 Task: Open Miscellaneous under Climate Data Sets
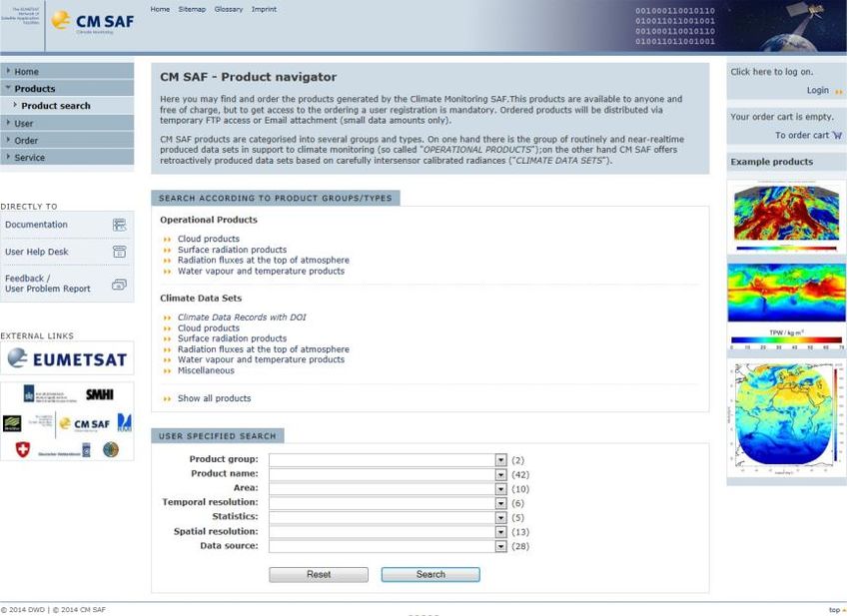click(x=206, y=370)
